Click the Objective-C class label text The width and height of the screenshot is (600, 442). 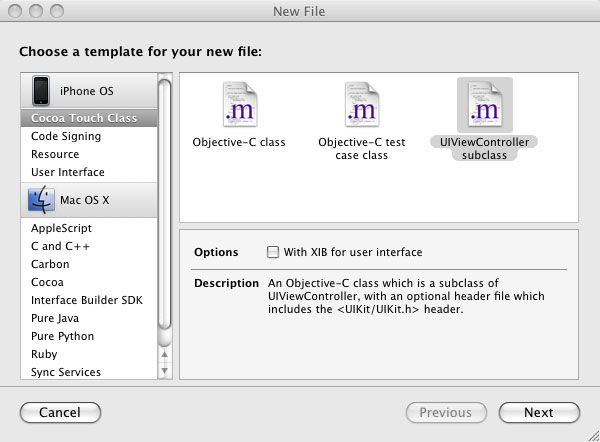[239, 142]
